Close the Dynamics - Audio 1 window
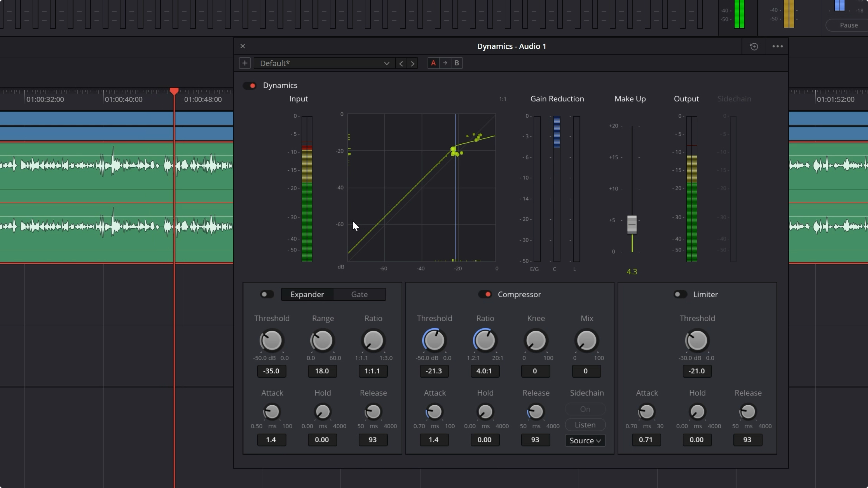The height and width of the screenshot is (488, 868). coord(243,46)
